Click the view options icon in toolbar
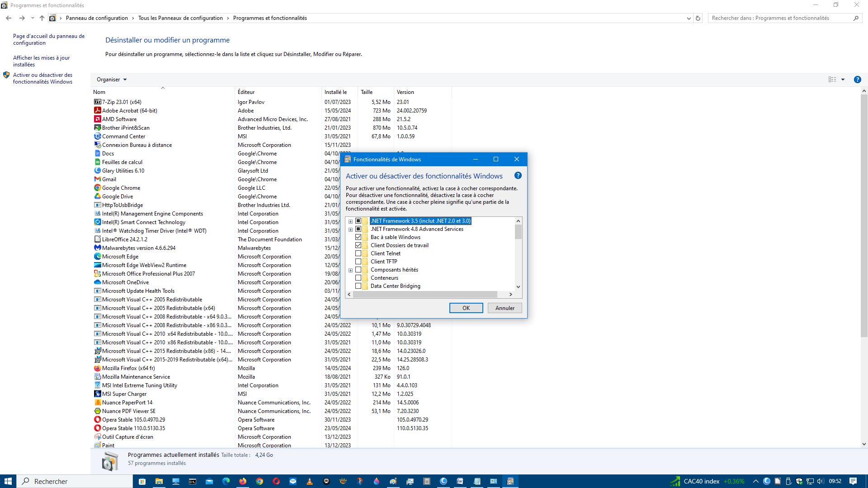Screen dimensions: 868x488 (832, 80)
